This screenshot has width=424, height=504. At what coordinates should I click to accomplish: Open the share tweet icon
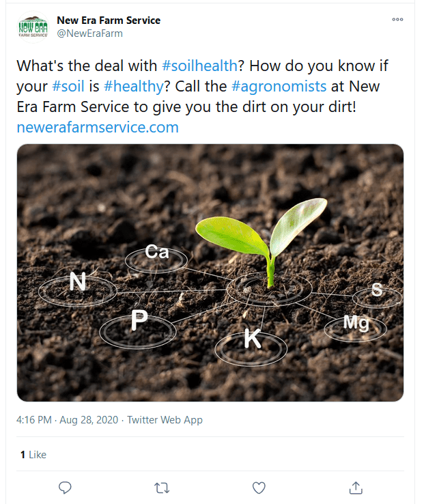(x=355, y=488)
